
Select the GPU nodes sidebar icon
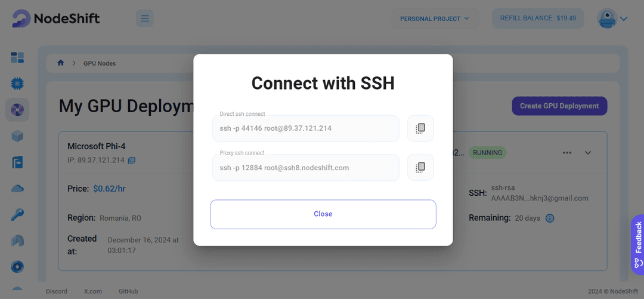17,110
